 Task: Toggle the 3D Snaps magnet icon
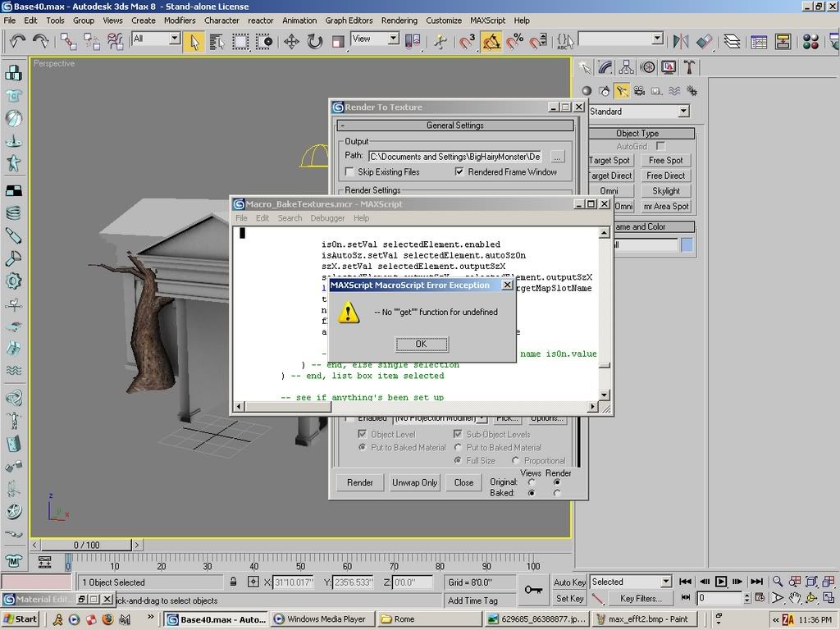[x=467, y=42]
